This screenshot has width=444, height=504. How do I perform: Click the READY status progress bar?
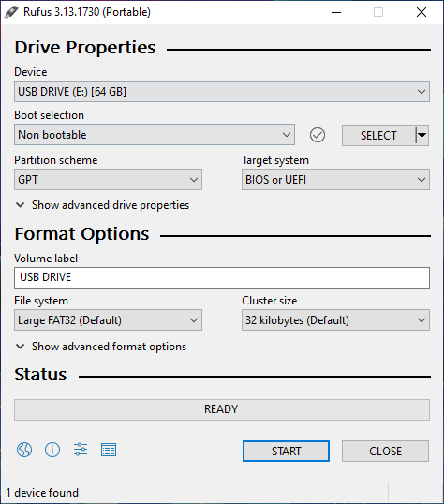point(222,409)
